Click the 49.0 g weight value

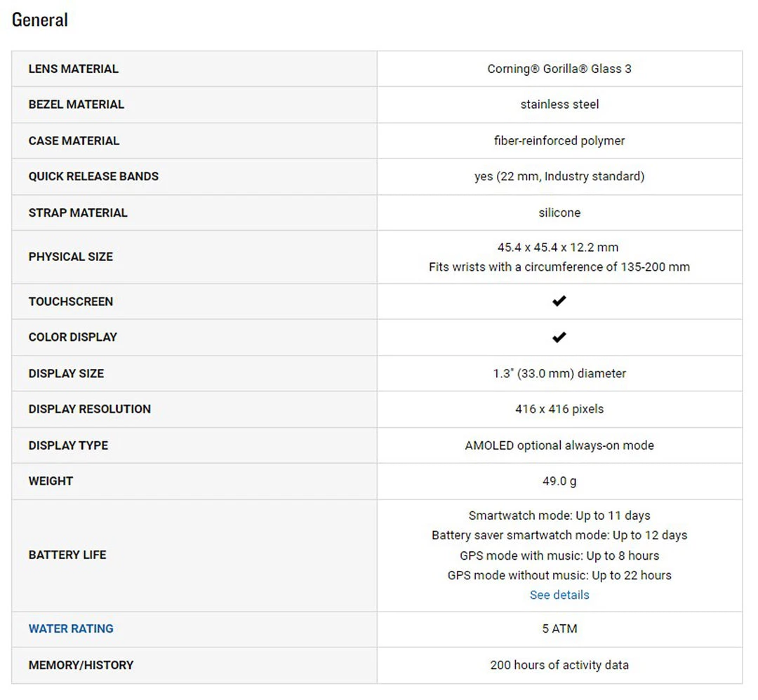tap(559, 481)
